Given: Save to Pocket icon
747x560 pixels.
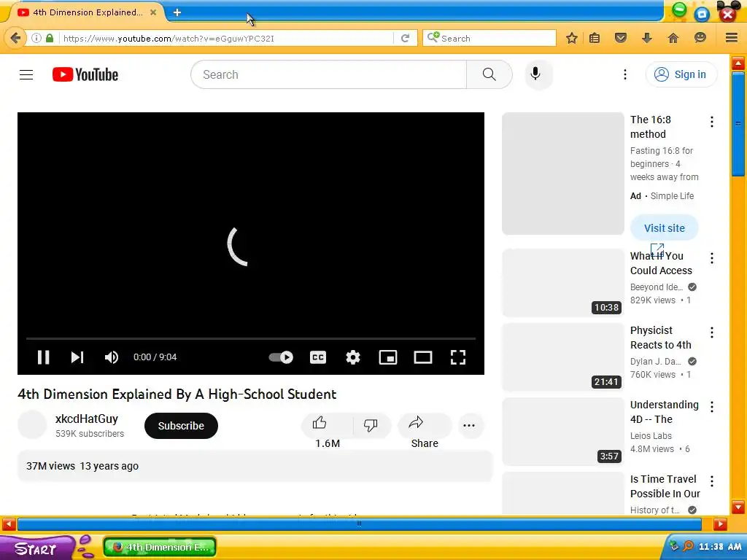Looking at the screenshot, I should [x=620, y=38].
